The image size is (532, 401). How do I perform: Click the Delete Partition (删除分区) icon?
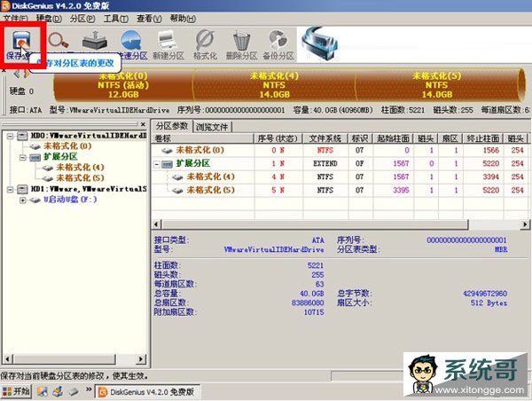(241, 45)
